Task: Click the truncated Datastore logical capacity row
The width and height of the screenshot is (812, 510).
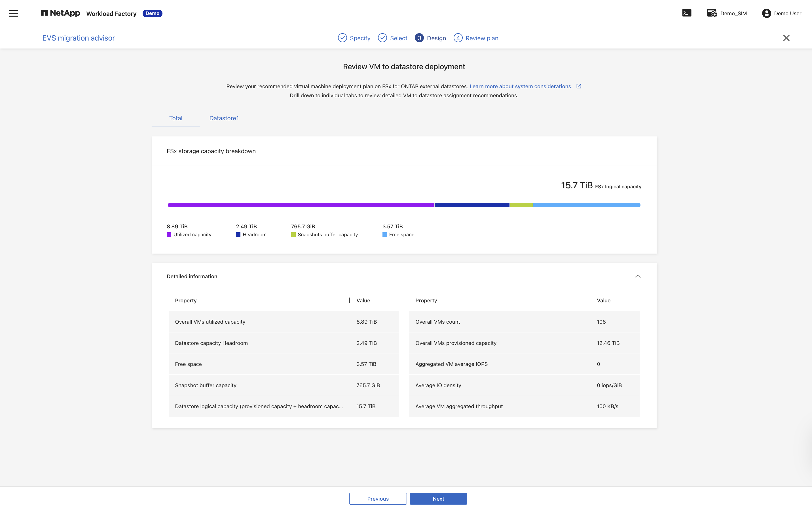Action: (284, 406)
